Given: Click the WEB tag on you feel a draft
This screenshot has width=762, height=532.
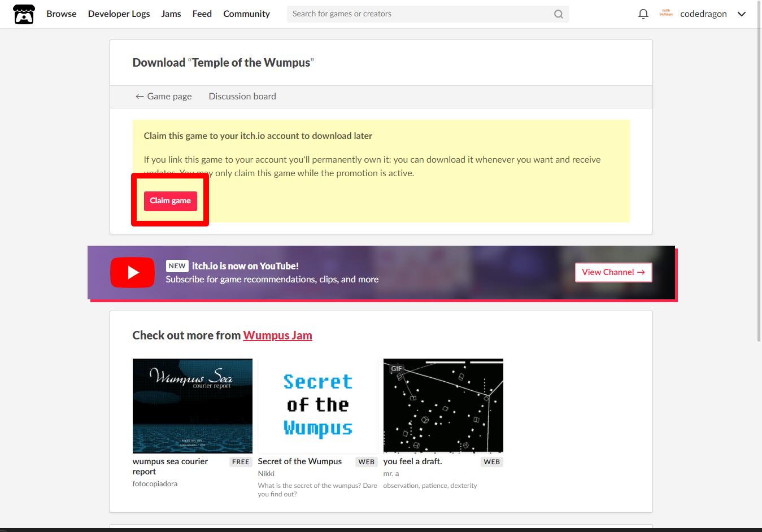Looking at the screenshot, I should (492, 462).
